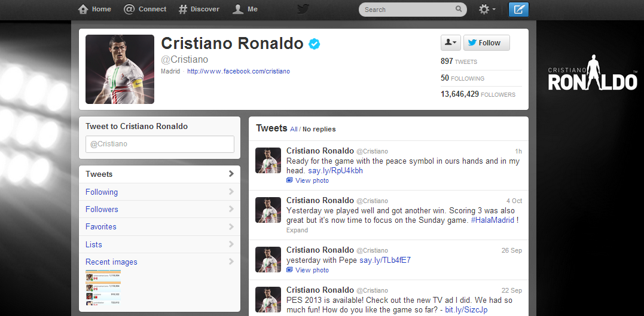Open the Discover hashtag tab
The height and width of the screenshot is (316, 644).
tap(199, 10)
